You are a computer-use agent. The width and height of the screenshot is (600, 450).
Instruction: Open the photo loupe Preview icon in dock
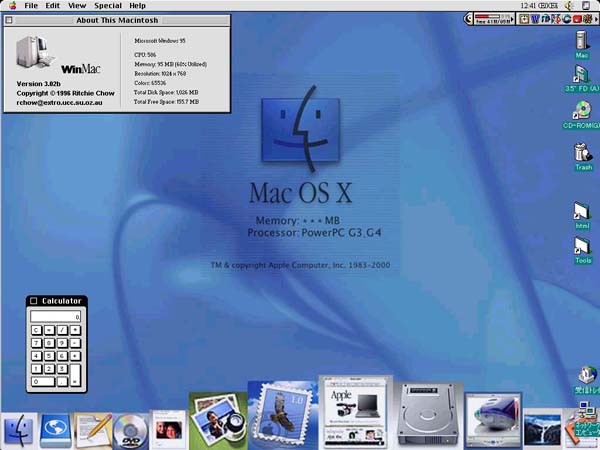coord(218,421)
